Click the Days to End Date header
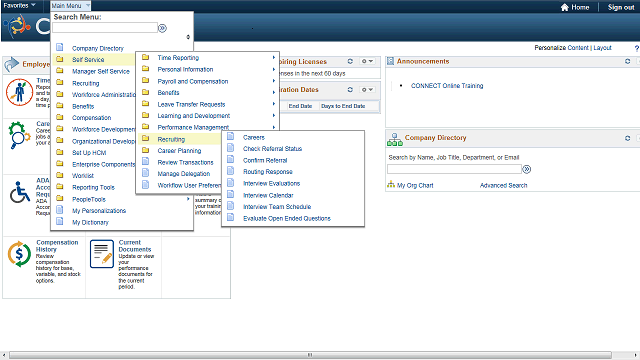The width and height of the screenshot is (640, 360). pyautogui.click(x=343, y=106)
